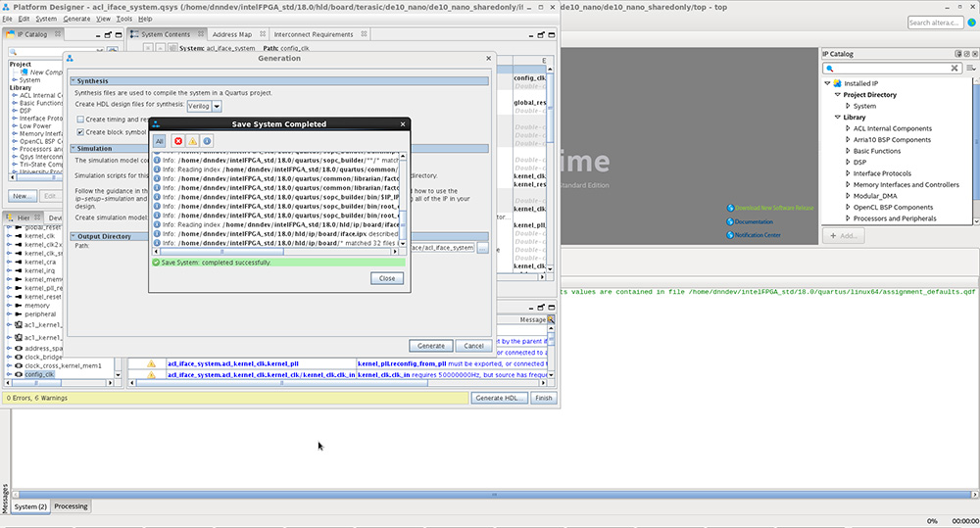Click the kernel_cra interface icon
Viewport: 980px width, 528px height.
(x=19, y=262)
